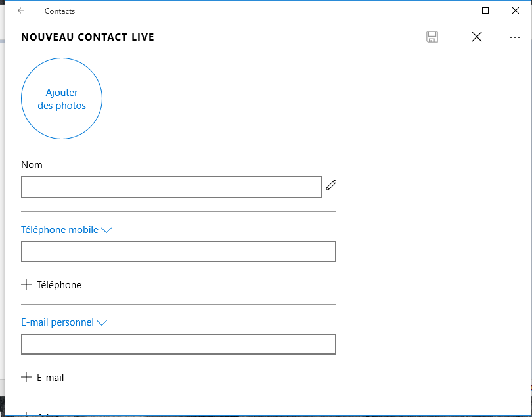Go back with the arrow beside Contacts
This screenshot has height=417, width=532.
[x=21, y=11]
